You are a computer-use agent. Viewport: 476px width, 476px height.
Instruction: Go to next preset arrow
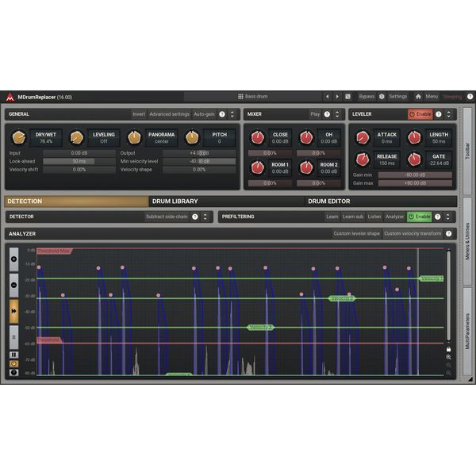[337, 97]
